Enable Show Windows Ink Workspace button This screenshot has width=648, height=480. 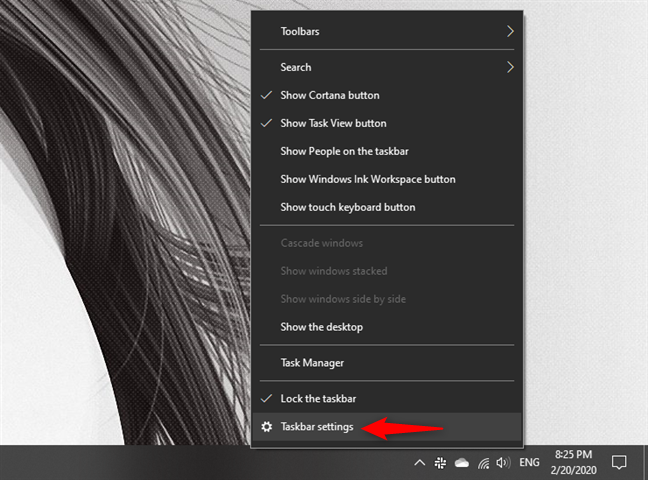click(x=367, y=179)
